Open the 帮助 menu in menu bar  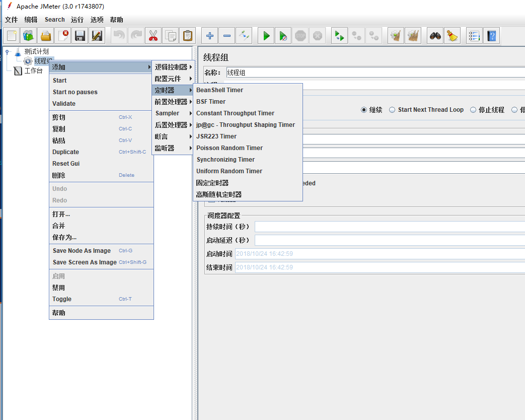pos(116,20)
